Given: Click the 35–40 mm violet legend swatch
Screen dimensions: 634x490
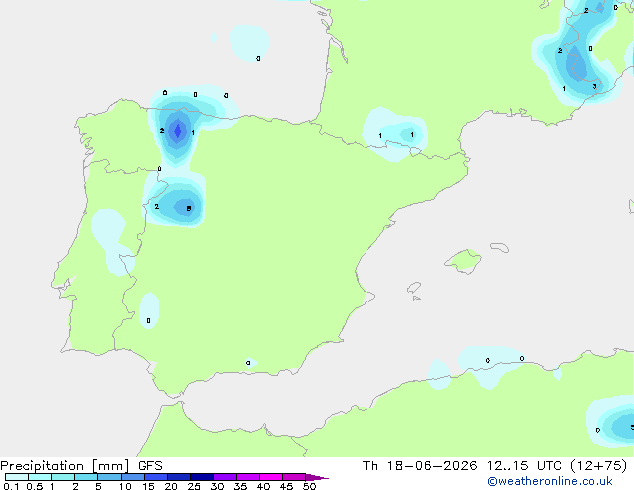Looking at the screenshot, I should [x=247, y=477].
